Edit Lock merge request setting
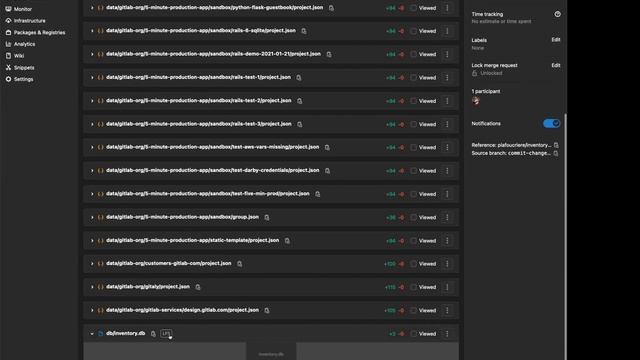Image resolution: width=640 pixels, height=360 pixels. pos(556,65)
